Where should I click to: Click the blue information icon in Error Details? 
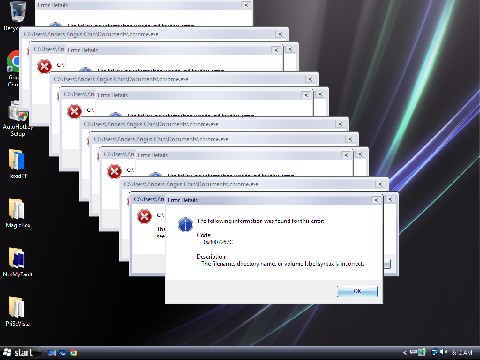pos(185,224)
